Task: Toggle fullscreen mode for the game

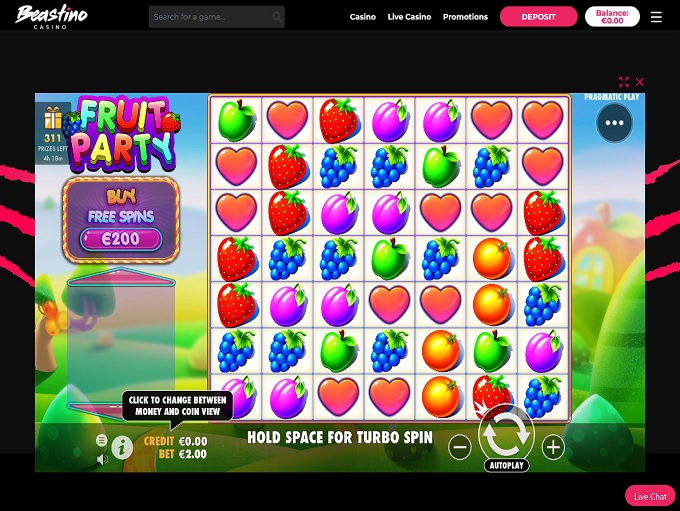Action: pos(624,82)
